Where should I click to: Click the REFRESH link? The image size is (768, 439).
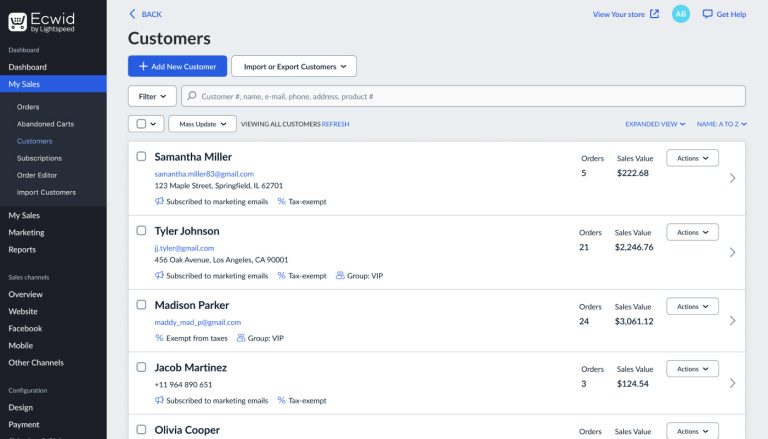(x=336, y=124)
